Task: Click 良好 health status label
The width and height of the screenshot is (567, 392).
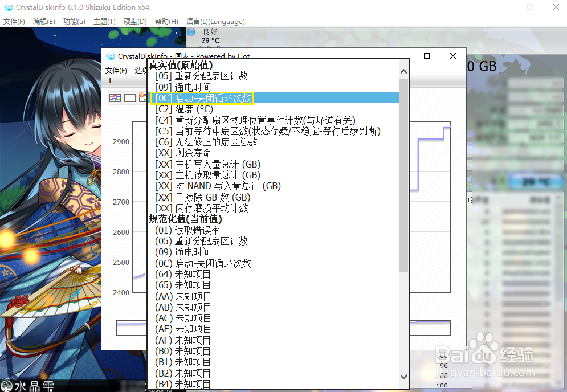Action: click(210, 32)
